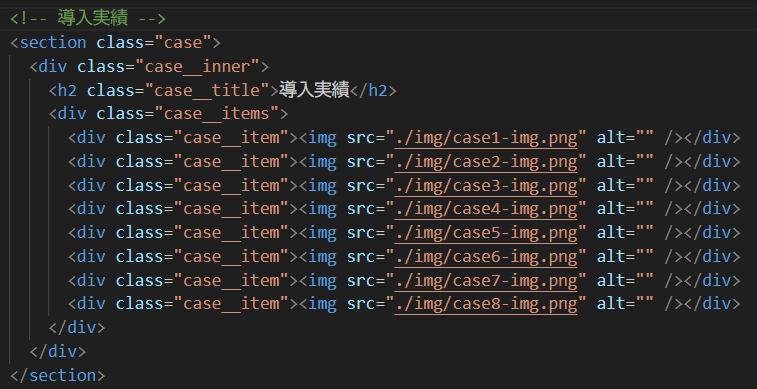Click alt="" on the case8-img line
The image size is (757, 389).
click(625, 304)
